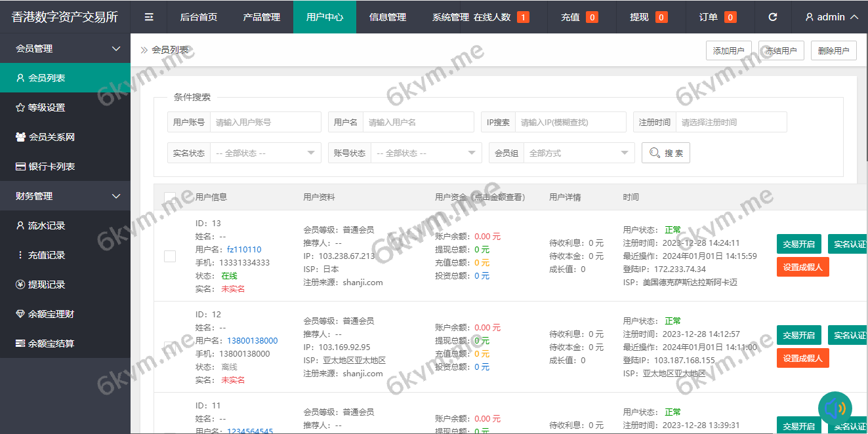
Task: Click the currency icon beside 提现记录
Action: coord(20,284)
